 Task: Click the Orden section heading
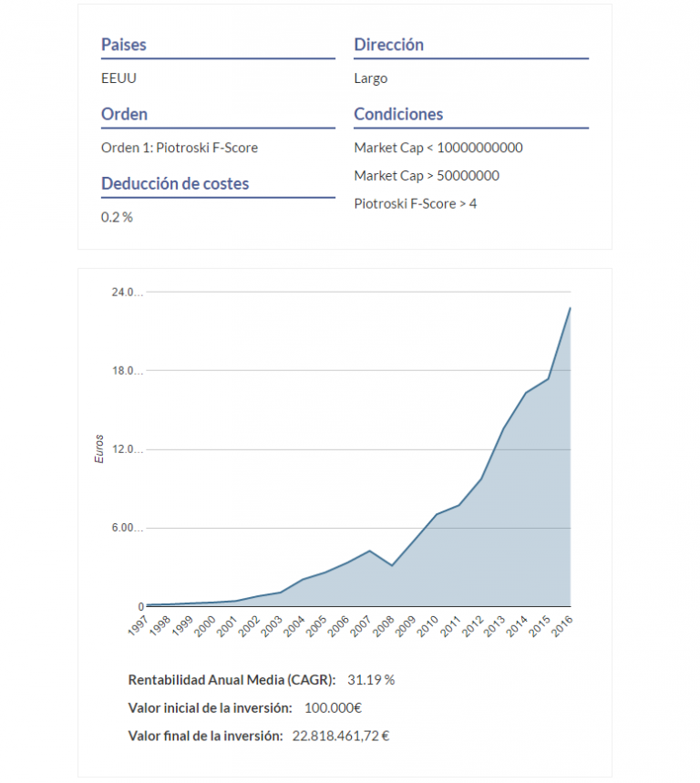point(124,114)
